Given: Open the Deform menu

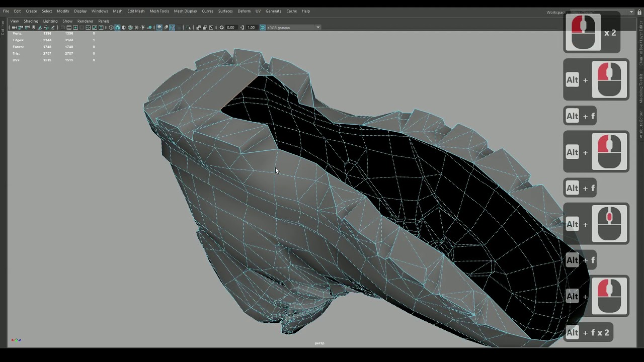Looking at the screenshot, I should (244, 11).
